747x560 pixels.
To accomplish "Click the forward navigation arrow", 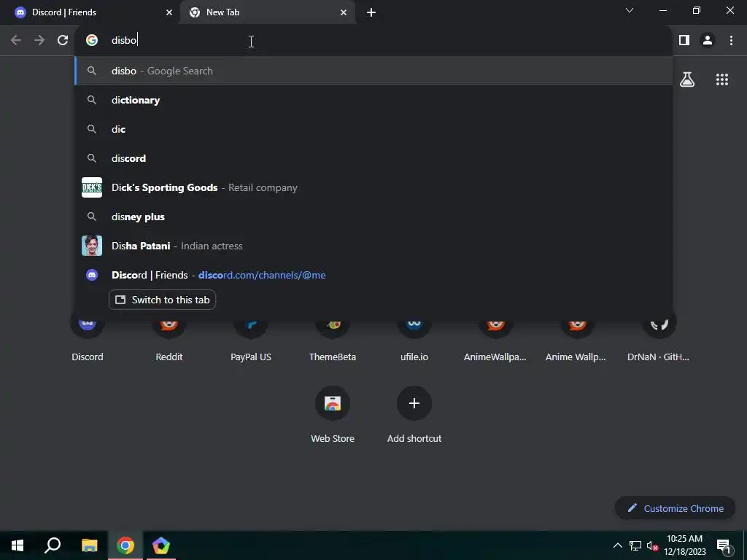I will coord(39,40).
